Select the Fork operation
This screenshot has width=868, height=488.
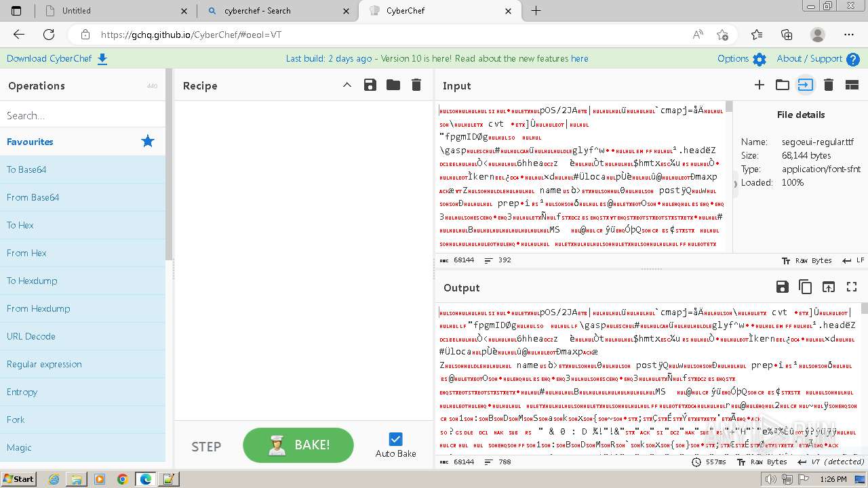(x=83, y=420)
